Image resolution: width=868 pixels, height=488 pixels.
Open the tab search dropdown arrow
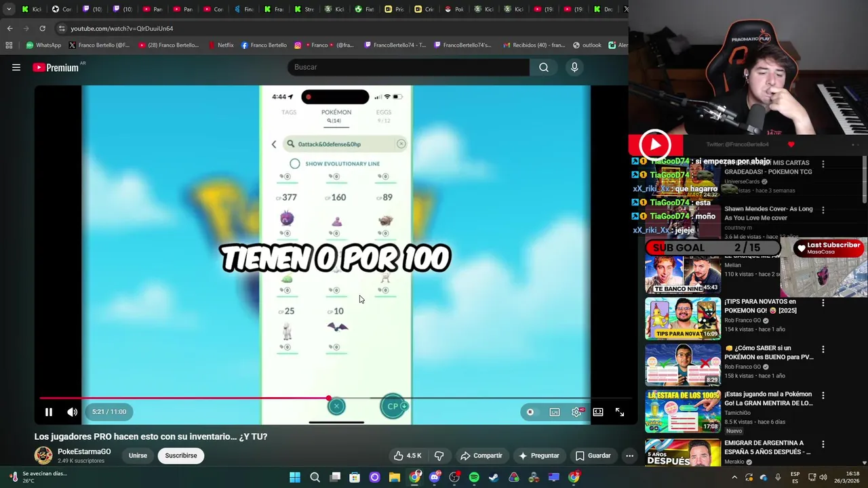point(9,9)
